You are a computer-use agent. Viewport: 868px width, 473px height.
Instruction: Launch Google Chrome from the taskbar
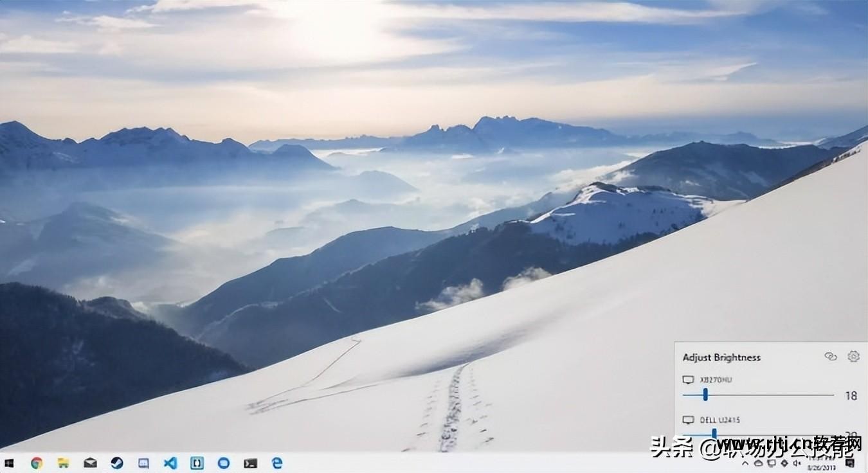coord(37,462)
